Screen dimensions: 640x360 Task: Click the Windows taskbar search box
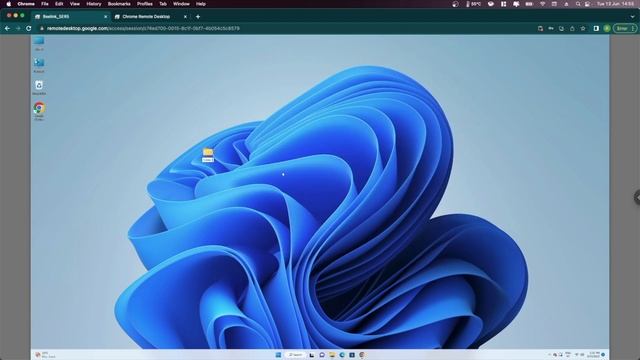295,355
